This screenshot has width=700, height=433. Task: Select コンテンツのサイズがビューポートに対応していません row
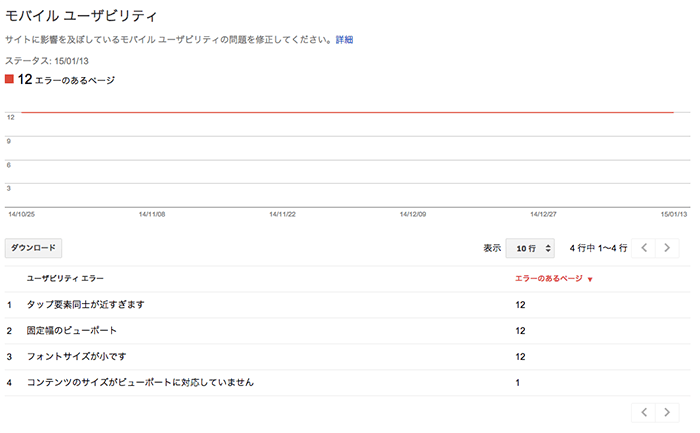coord(140,382)
